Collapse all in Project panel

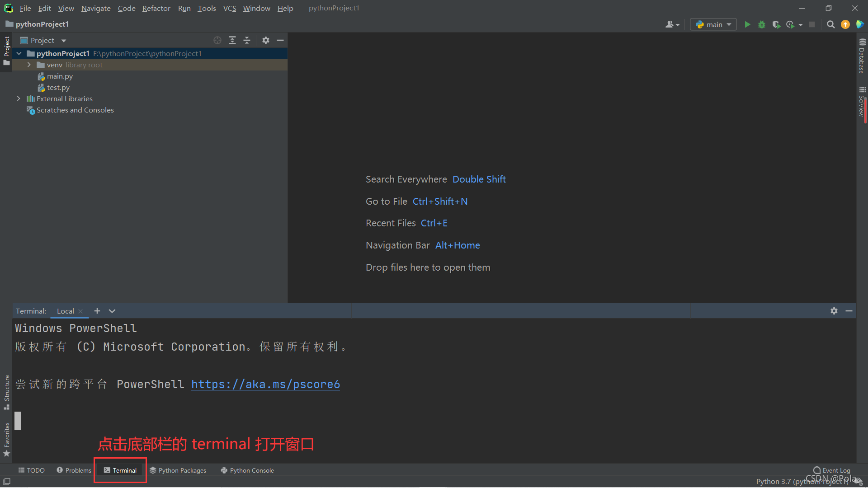pyautogui.click(x=247, y=40)
